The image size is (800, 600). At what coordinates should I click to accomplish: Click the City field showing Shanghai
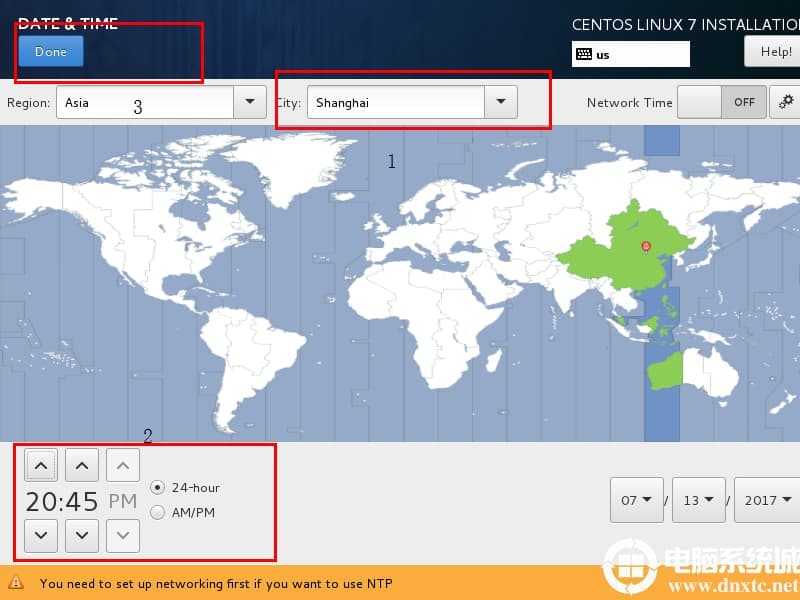396,102
